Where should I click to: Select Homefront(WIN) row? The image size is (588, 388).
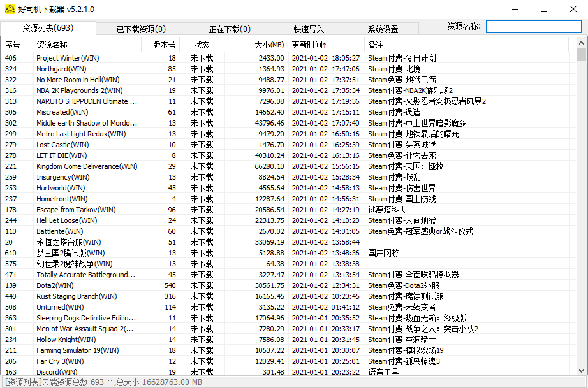pyautogui.click(x=288, y=199)
